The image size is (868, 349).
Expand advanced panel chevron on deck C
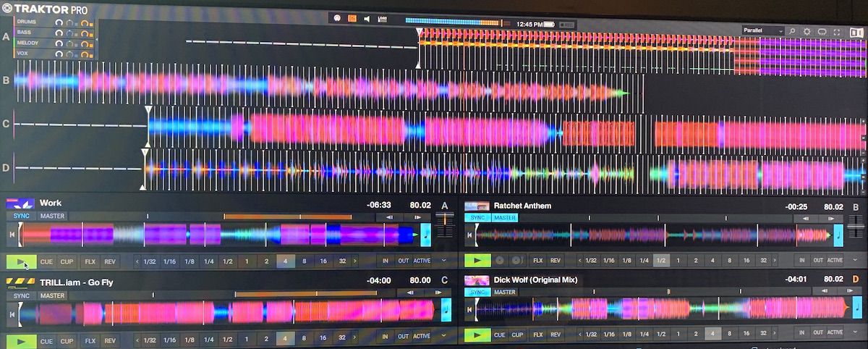point(443,337)
